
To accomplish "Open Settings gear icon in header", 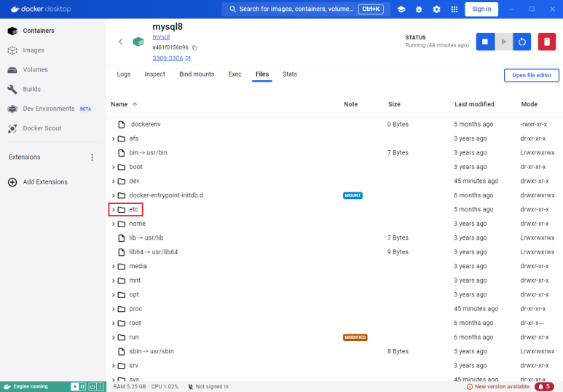I will (436, 9).
